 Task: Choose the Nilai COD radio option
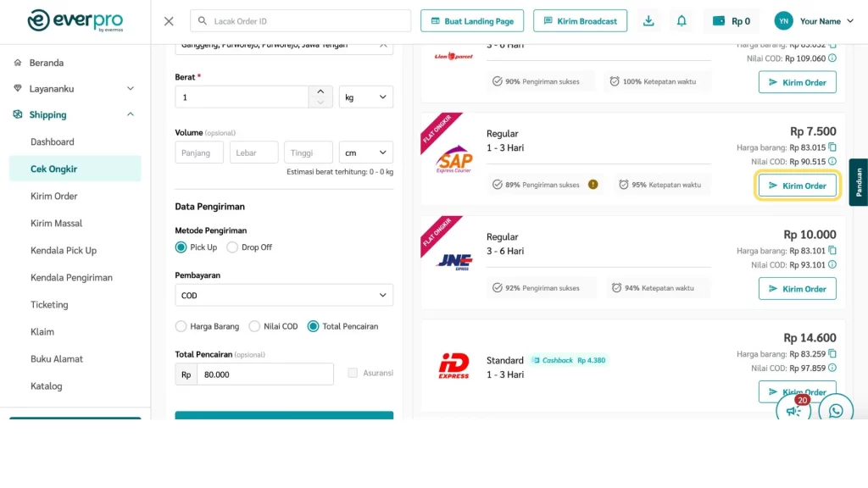click(x=254, y=326)
